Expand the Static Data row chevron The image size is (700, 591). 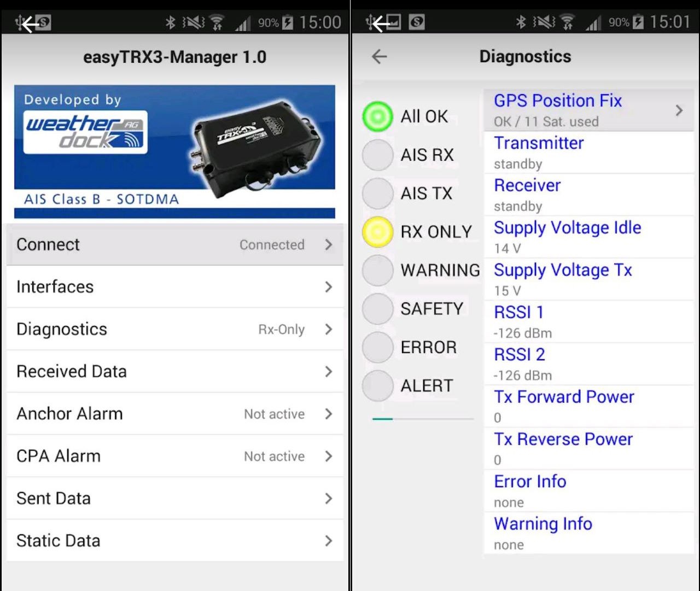tap(328, 541)
